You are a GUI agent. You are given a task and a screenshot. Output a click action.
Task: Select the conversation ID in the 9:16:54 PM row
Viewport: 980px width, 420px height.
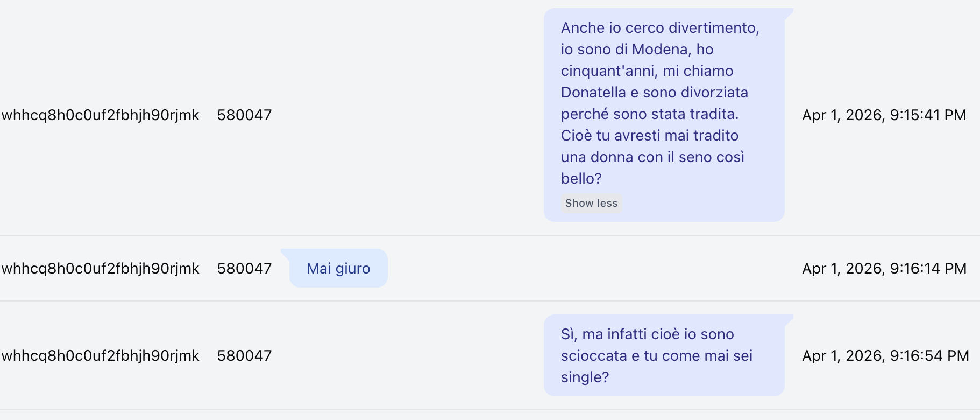101,355
